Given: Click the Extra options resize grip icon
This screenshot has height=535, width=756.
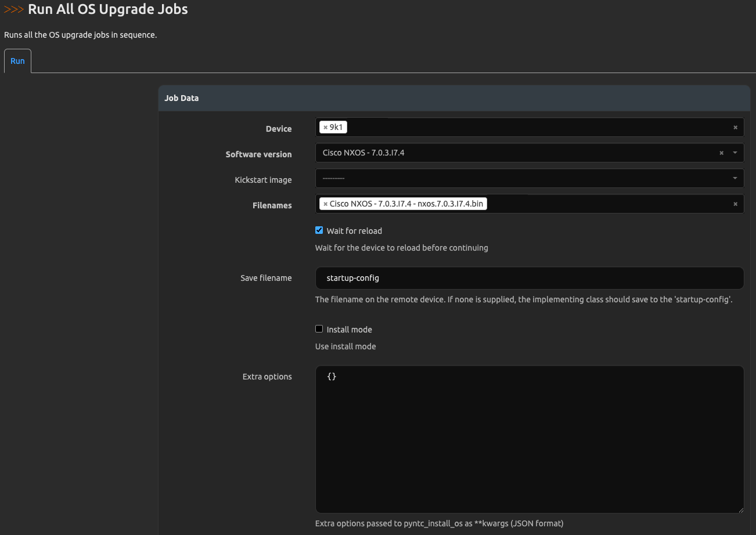Looking at the screenshot, I should pyautogui.click(x=741, y=510).
